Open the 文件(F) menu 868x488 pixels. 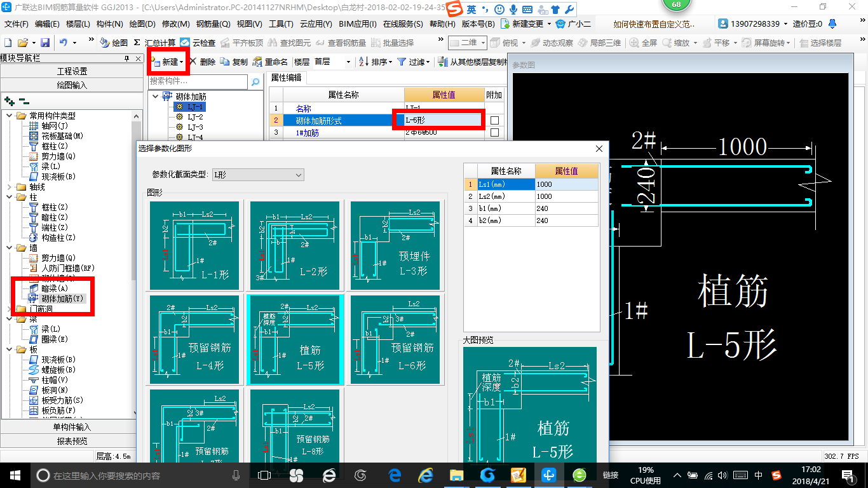pos(17,24)
